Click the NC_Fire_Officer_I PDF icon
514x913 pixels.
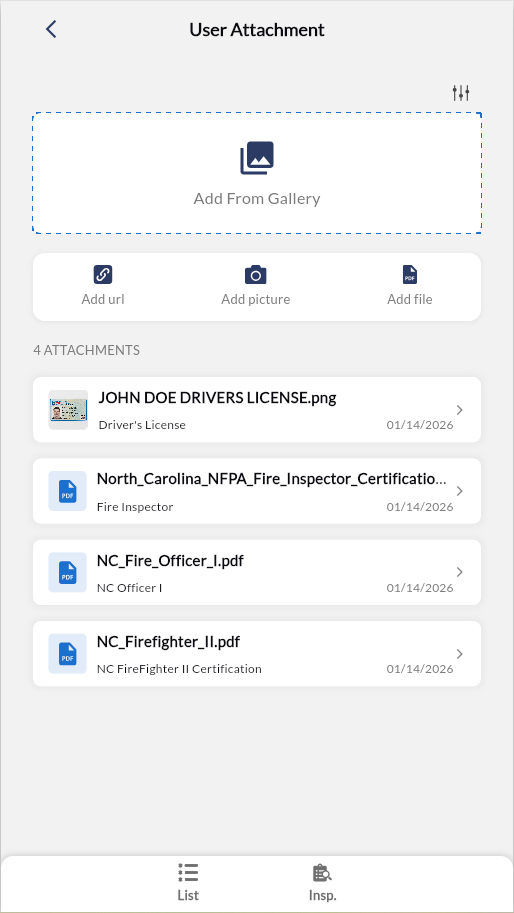tap(68, 572)
